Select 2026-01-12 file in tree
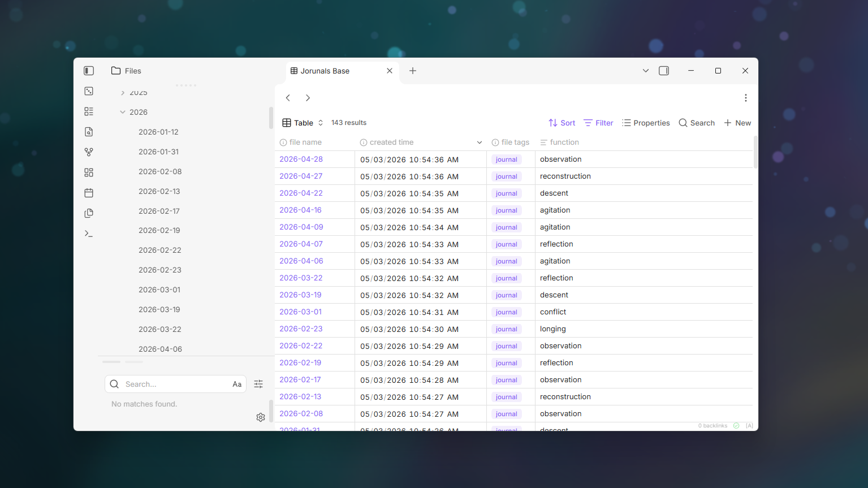The image size is (868, 488). coord(158,132)
